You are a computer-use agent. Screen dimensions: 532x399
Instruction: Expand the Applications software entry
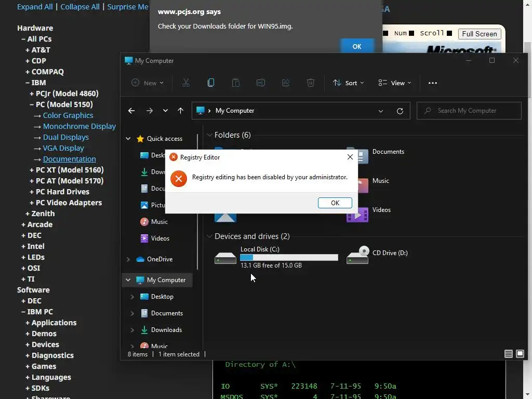coord(51,323)
